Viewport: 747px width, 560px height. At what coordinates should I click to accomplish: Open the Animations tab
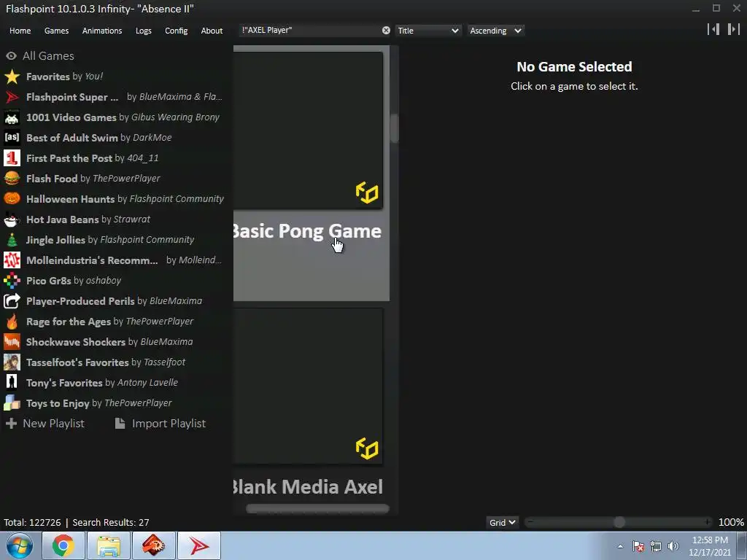pyautogui.click(x=102, y=31)
